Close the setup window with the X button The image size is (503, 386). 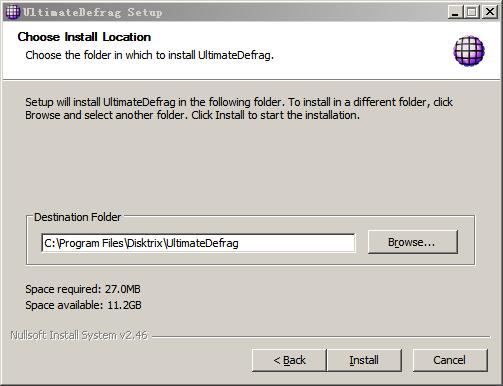[489, 12]
